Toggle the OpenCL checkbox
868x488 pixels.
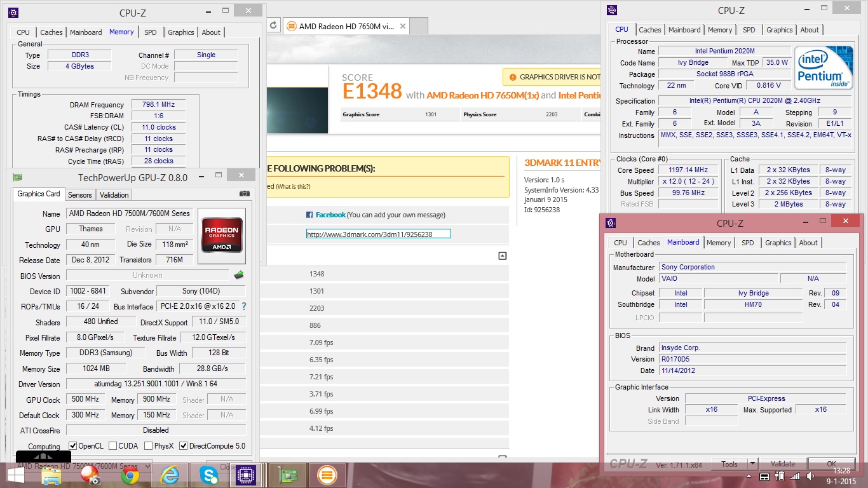point(72,446)
